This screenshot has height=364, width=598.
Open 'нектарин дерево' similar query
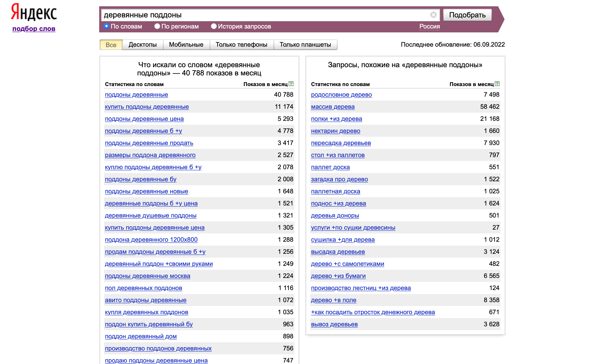336,131
